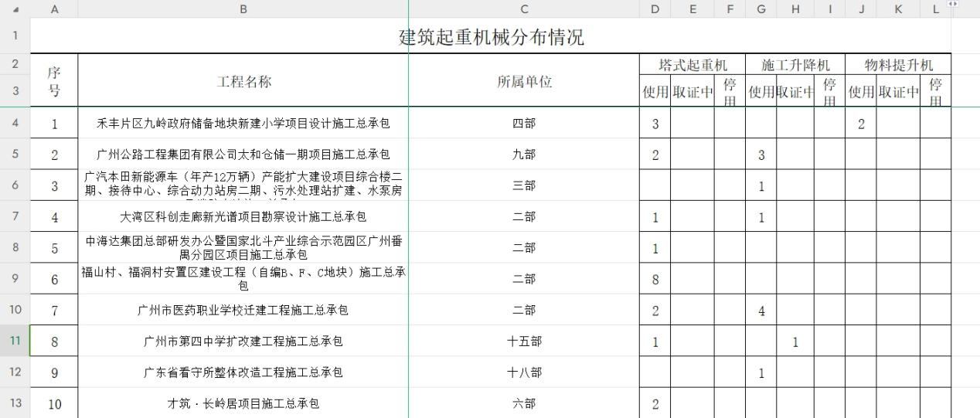This screenshot has height=418, width=980.
Task: Click the 序号 header cell
Action: click(x=54, y=81)
